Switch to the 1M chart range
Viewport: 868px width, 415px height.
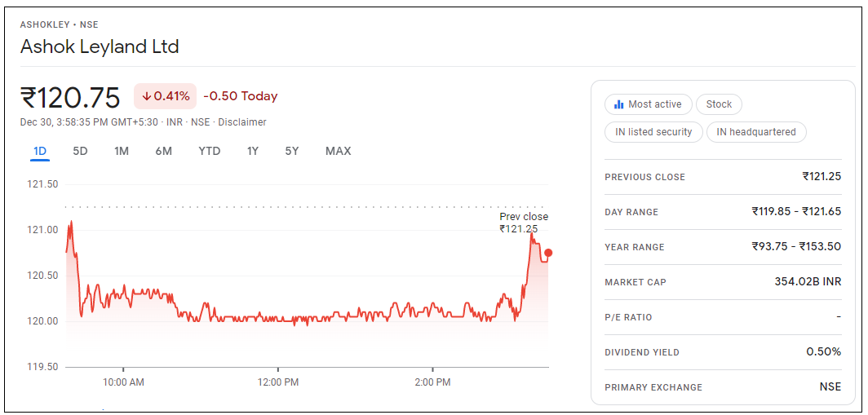coord(122,151)
